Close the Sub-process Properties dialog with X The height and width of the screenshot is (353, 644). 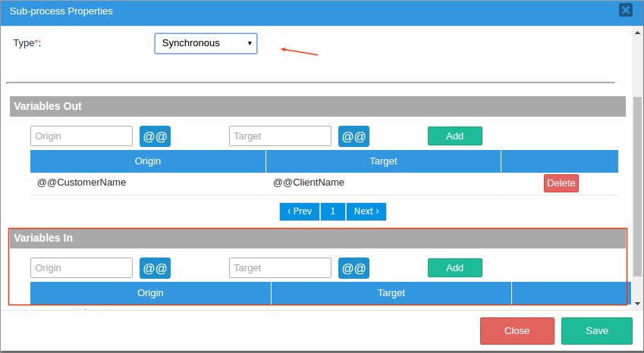[625, 10]
